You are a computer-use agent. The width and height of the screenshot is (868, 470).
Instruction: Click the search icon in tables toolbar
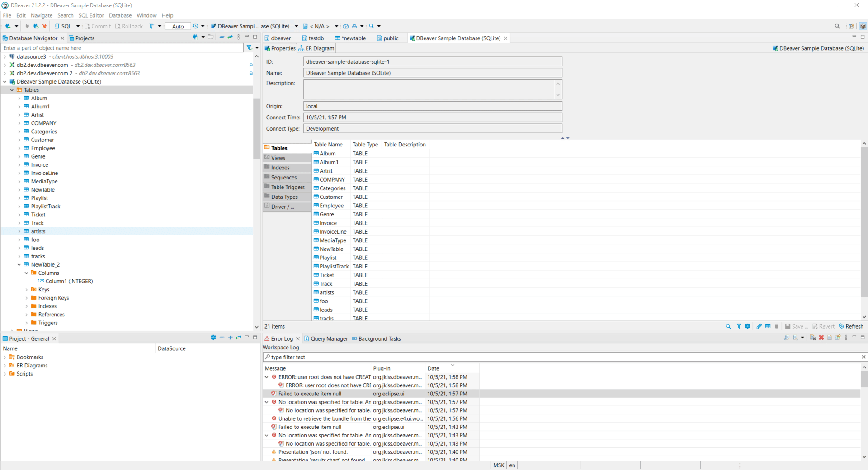(x=728, y=326)
